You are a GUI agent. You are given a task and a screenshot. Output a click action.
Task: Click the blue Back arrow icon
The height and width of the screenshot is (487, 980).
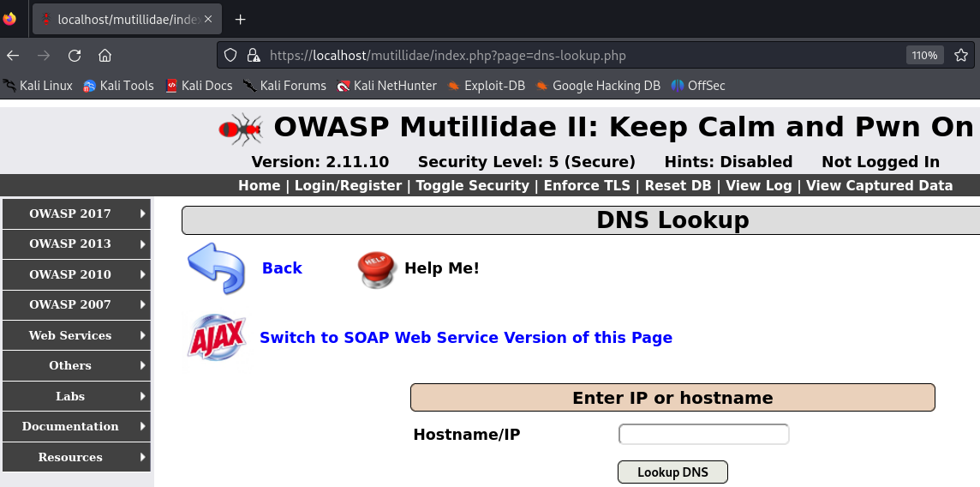(x=216, y=268)
